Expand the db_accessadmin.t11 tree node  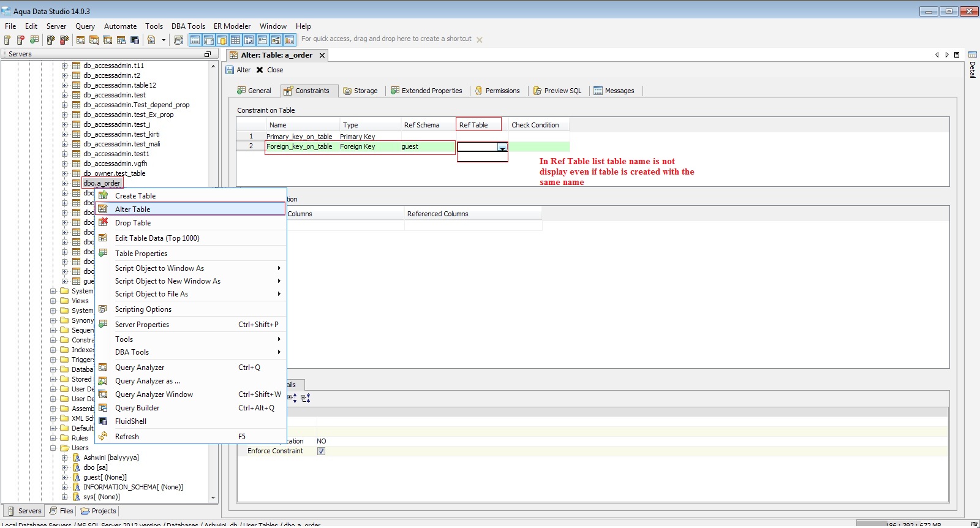coord(64,66)
